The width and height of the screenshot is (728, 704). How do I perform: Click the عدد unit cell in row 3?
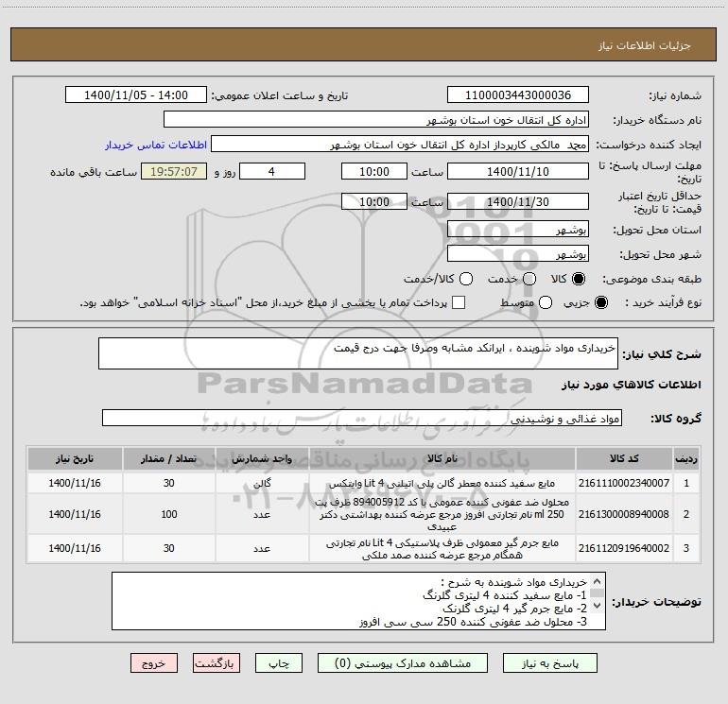[262, 548]
